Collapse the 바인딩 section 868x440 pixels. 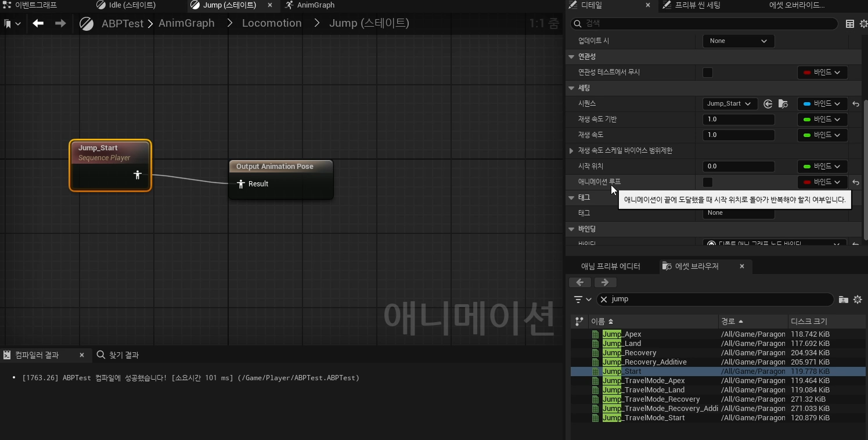pos(572,229)
